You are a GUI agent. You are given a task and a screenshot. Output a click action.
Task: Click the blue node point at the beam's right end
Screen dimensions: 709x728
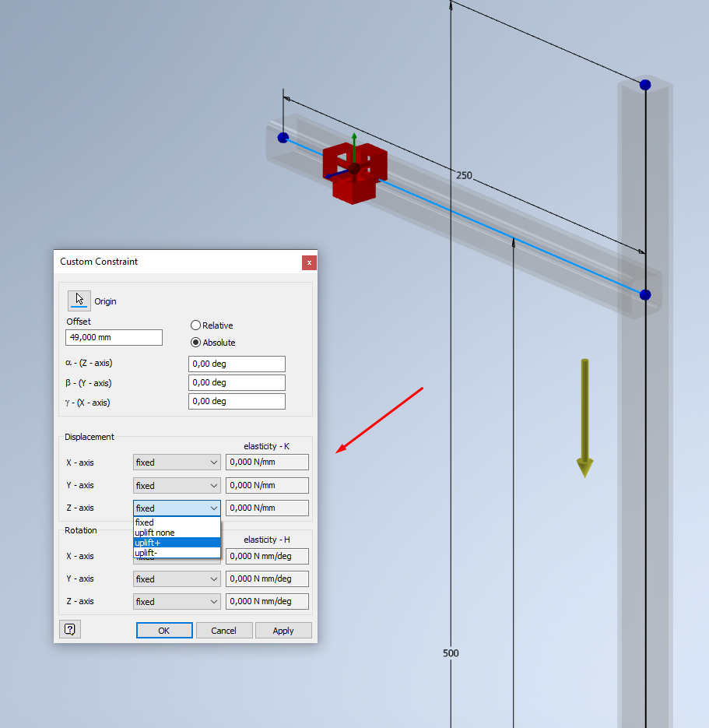tap(644, 294)
